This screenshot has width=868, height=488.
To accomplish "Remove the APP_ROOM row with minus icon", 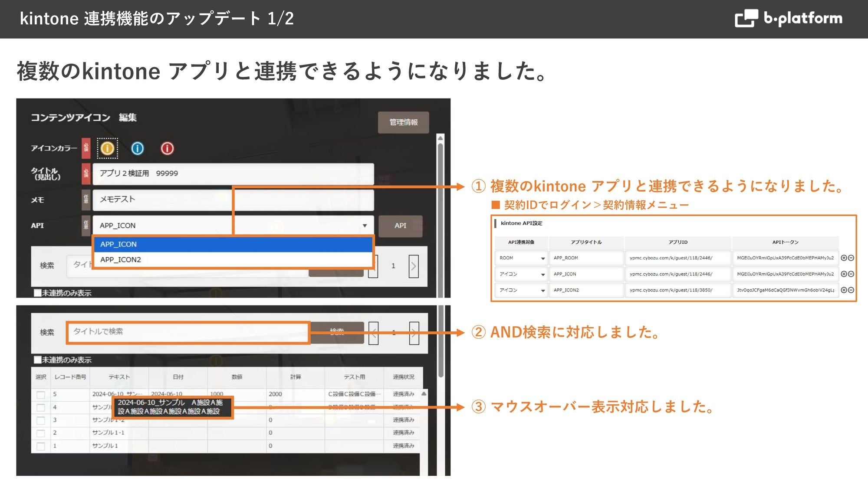I will [x=851, y=258].
